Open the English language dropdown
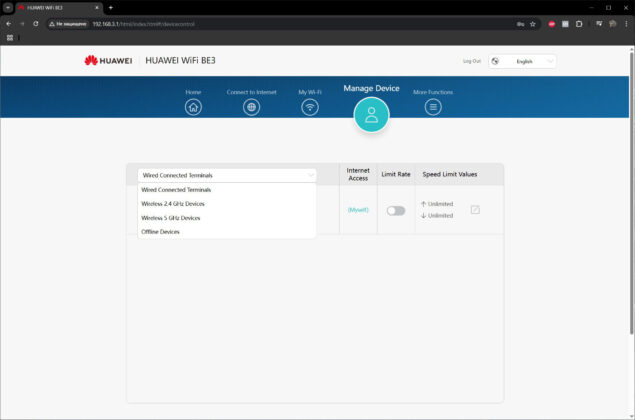This screenshot has height=420, width=635. click(522, 61)
